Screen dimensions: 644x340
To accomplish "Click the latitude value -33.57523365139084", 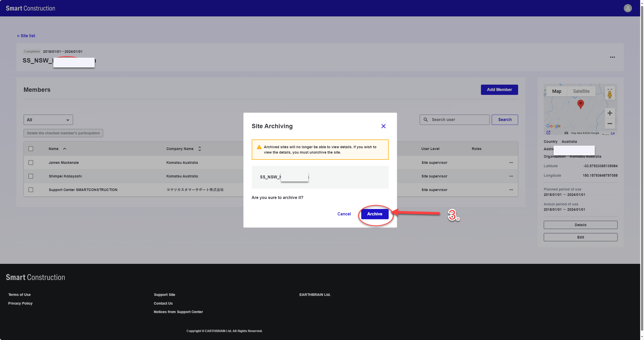I will coord(600,166).
